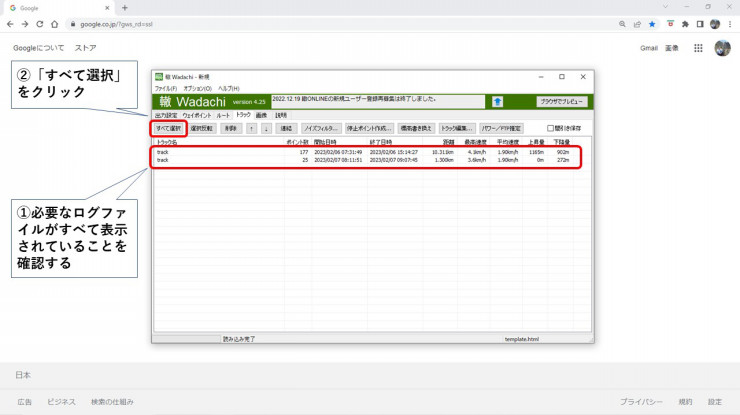Sort by 終了日時 column header

[x=395, y=142]
